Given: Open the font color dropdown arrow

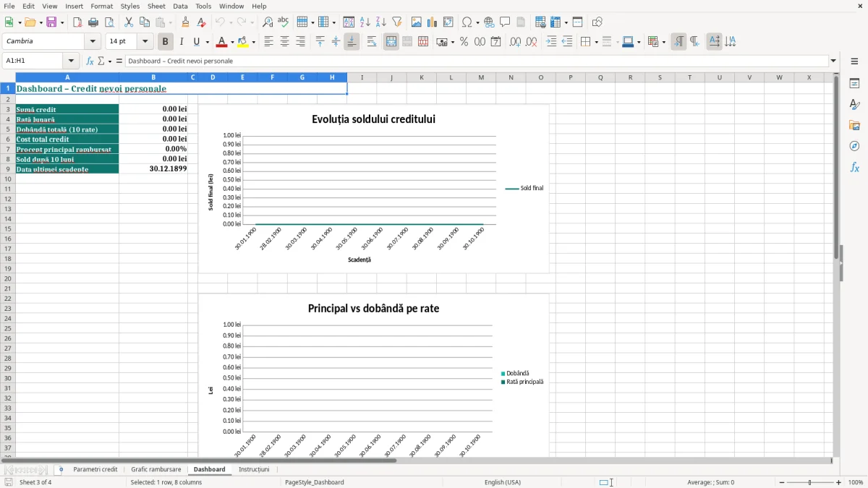Looking at the screenshot, I should 231,42.
